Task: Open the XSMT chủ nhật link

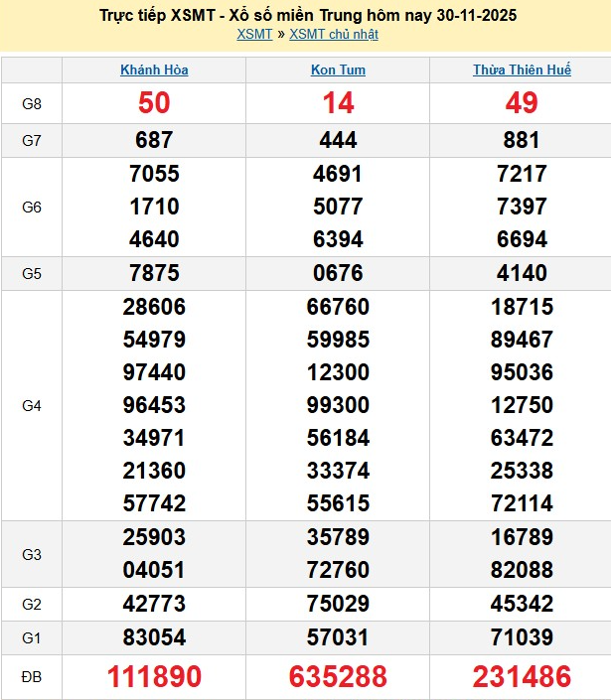Action: coord(333,34)
